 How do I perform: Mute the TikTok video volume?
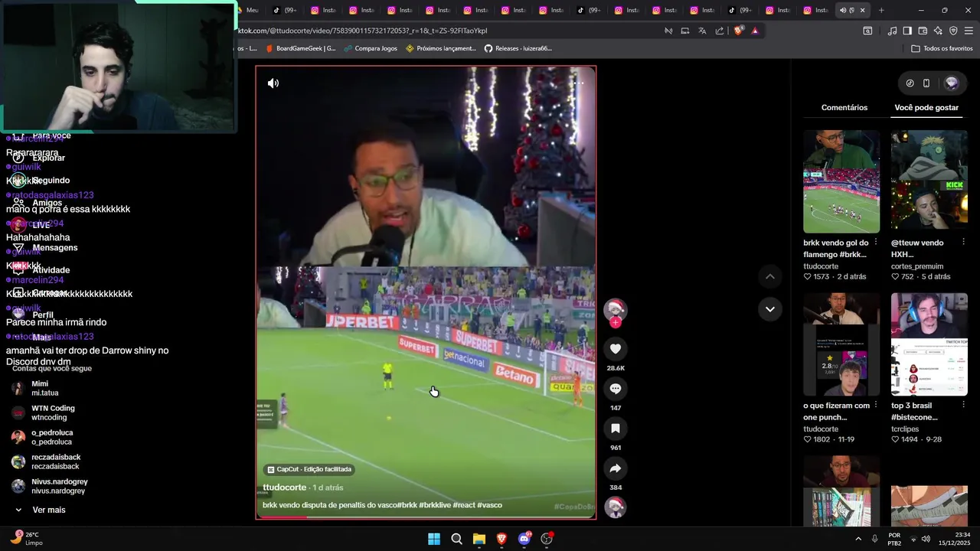(273, 83)
